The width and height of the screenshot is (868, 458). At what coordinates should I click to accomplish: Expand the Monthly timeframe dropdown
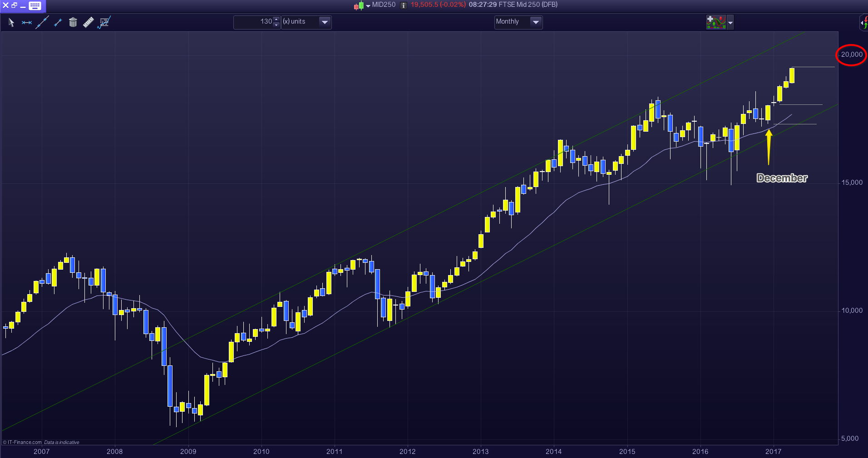[x=536, y=22]
